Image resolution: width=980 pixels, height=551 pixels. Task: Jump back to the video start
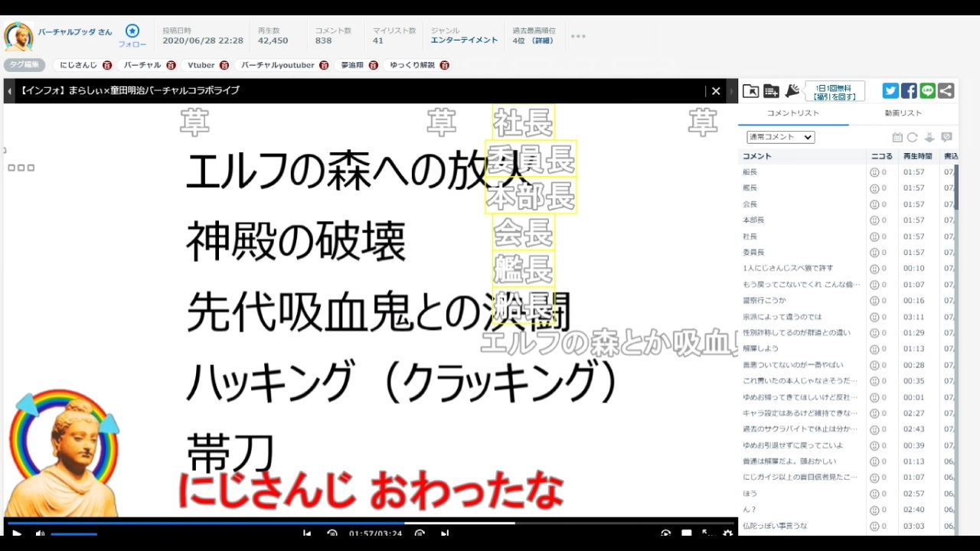(307, 533)
